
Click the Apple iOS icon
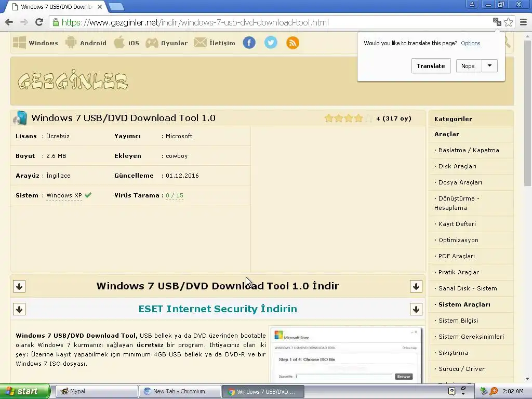pyautogui.click(x=119, y=43)
